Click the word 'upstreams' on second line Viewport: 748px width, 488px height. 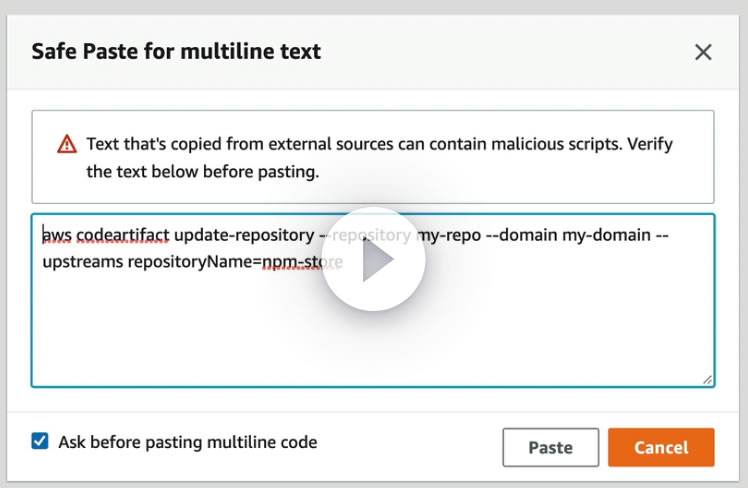(82, 263)
